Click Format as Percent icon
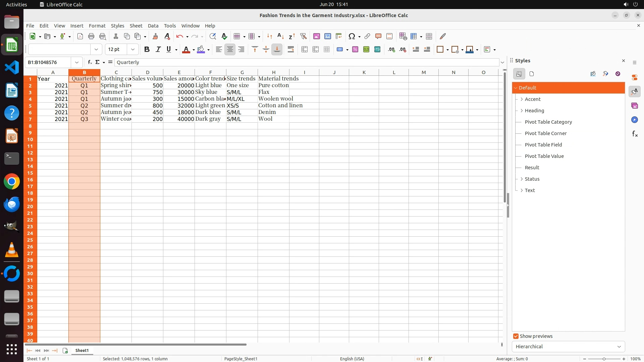This screenshot has width=644, height=362. [x=355, y=50]
